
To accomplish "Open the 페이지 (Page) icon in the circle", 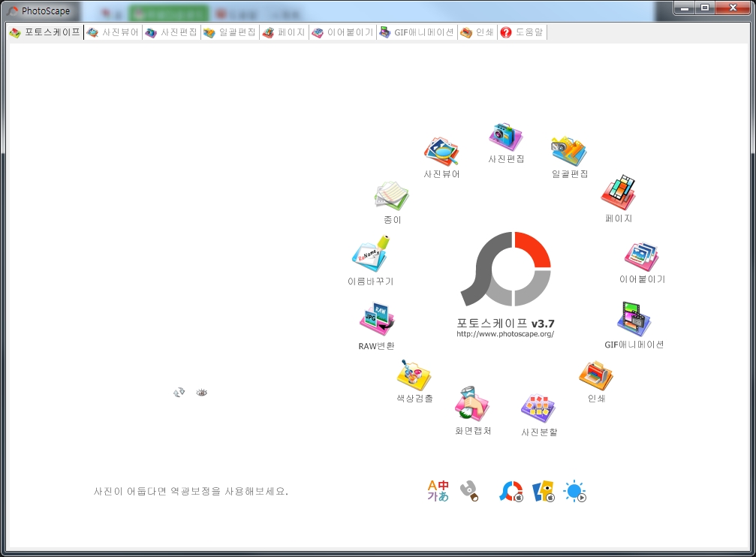I will [618, 193].
